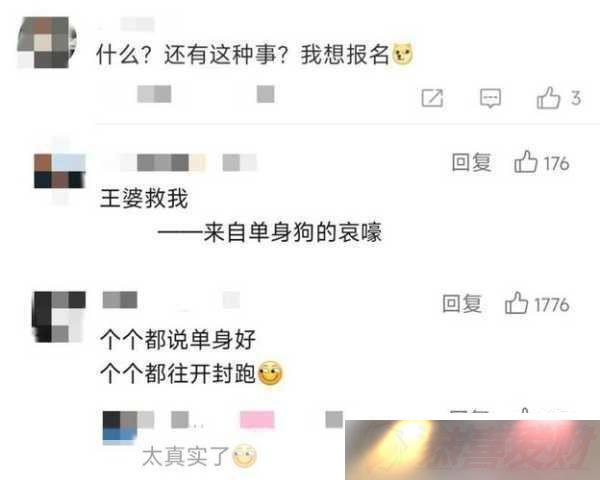
Task: Like the comment showing 1776 likes
Action: pos(517,303)
